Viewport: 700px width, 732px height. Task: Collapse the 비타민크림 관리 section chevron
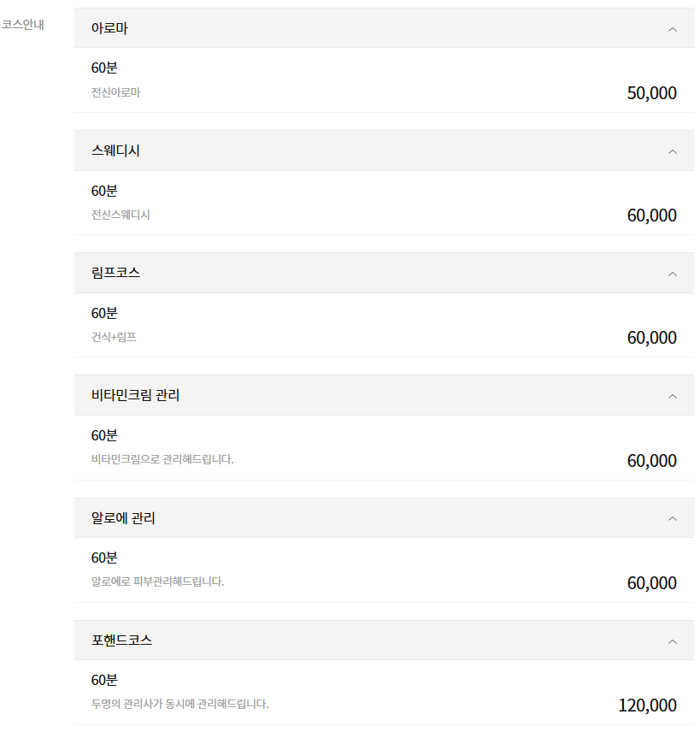point(672,396)
